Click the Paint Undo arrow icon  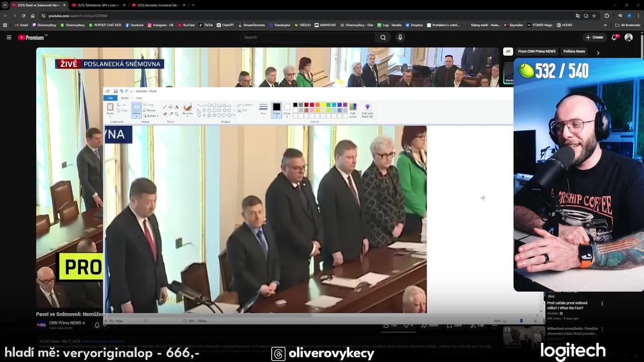click(121, 91)
